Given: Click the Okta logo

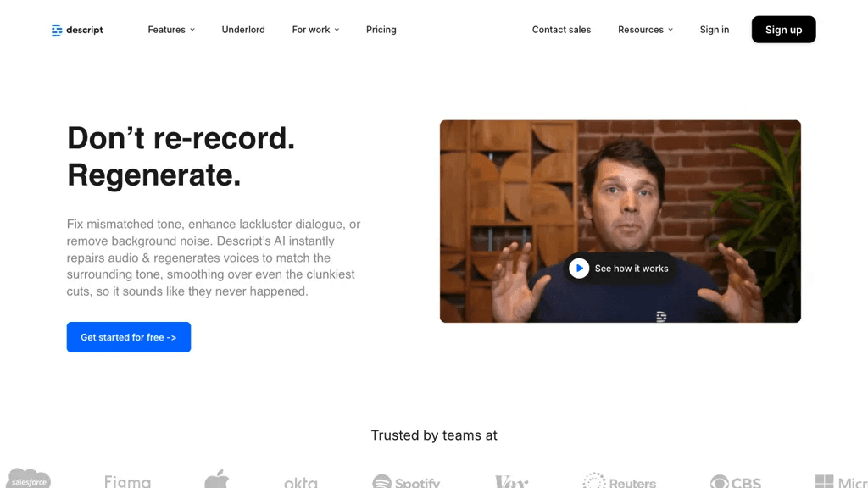Looking at the screenshot, I should pos(301,482).
